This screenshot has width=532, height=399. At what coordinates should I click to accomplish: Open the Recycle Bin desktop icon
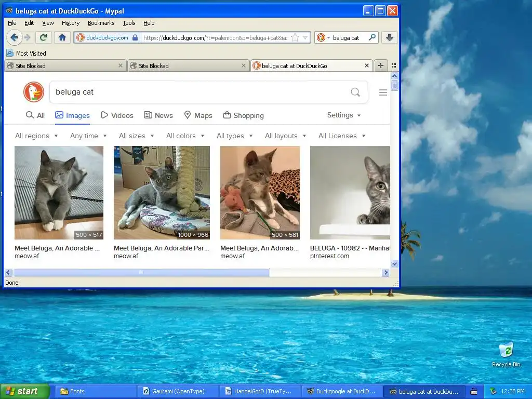point(506,355)
